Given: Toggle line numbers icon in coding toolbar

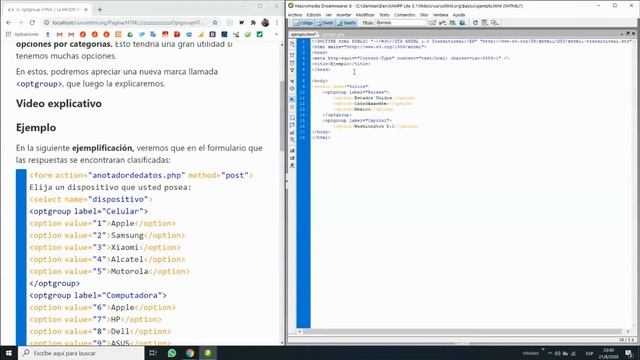Looking at the screenshot, I should [x=292, y=99].
